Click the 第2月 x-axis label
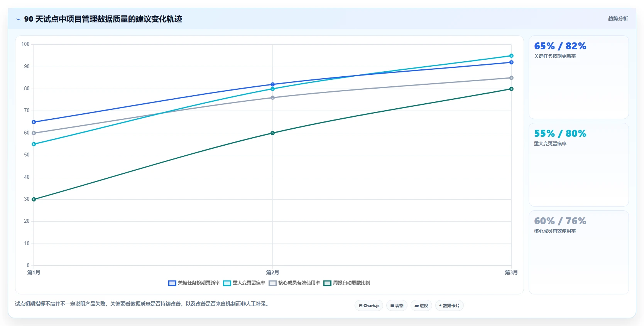 pyautogui.click(x=272, y=272)
